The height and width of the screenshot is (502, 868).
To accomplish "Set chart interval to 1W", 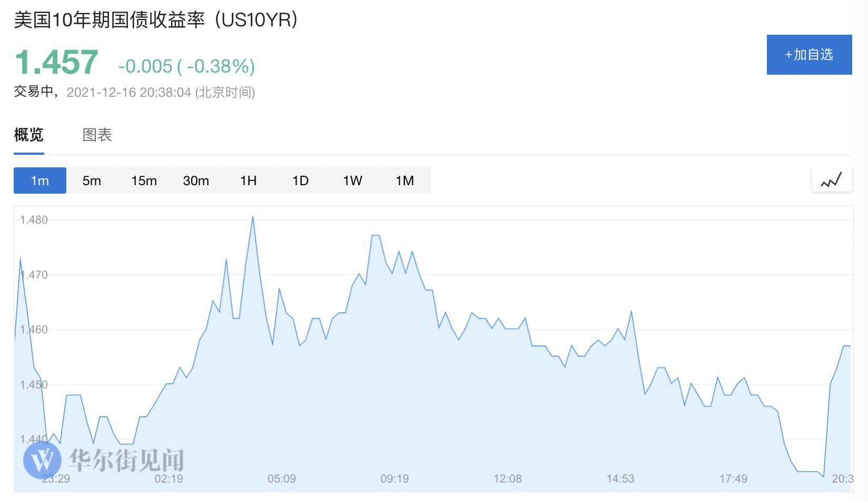I will (352, 180).
